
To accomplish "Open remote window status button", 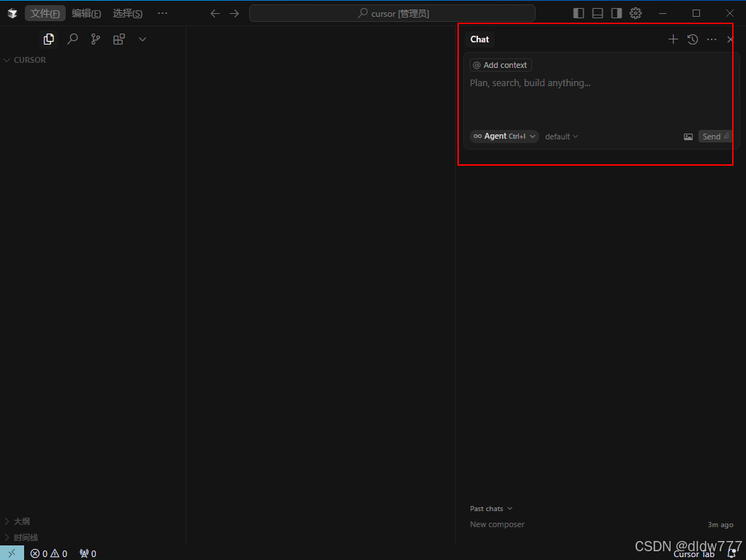I will click(12, 553).
